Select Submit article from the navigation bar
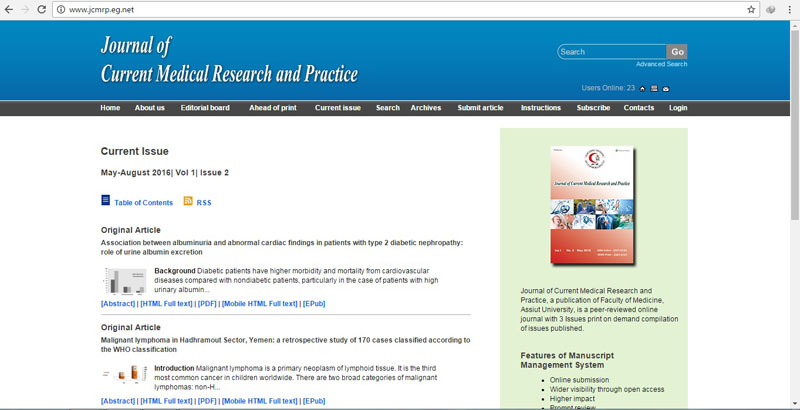 pos(480,108)
